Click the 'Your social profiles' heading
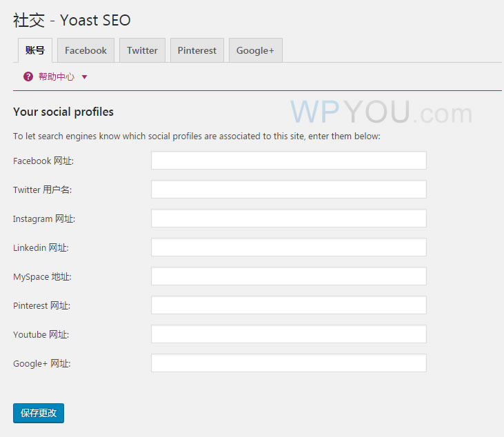Image resolution: width=504 pixels, height=437 pixels. [x=63, y=112]
